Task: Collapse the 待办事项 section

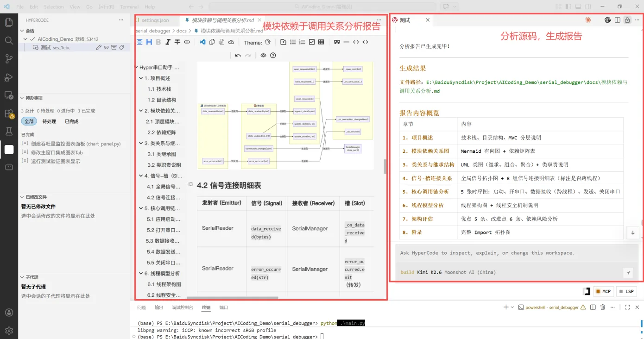Action: [22, 98]
